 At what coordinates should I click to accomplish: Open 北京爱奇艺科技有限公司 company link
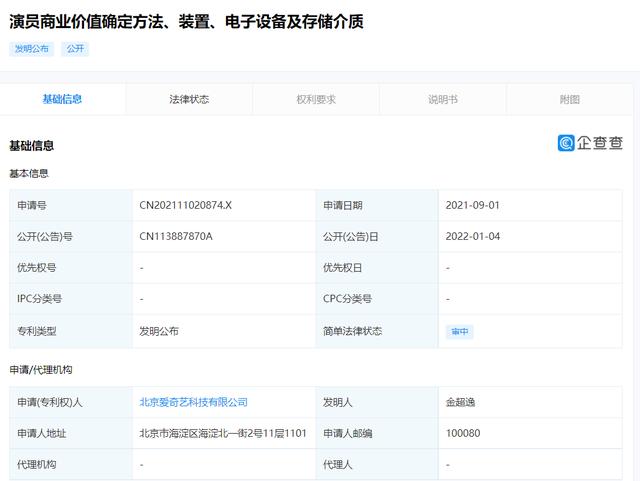(193, 402)
